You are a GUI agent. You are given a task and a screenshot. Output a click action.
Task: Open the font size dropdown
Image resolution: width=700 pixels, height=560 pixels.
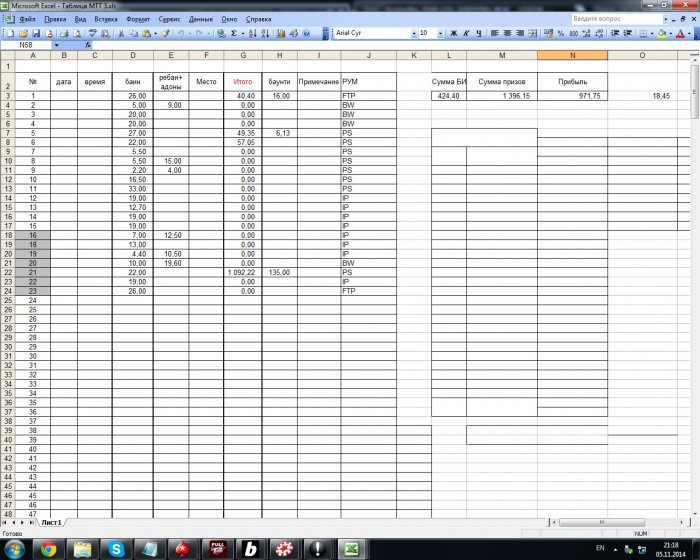coord(440,33)
